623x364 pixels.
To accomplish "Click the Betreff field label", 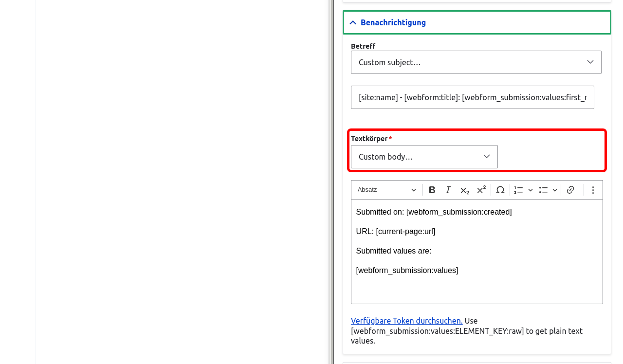I will (x=363, y=46).
